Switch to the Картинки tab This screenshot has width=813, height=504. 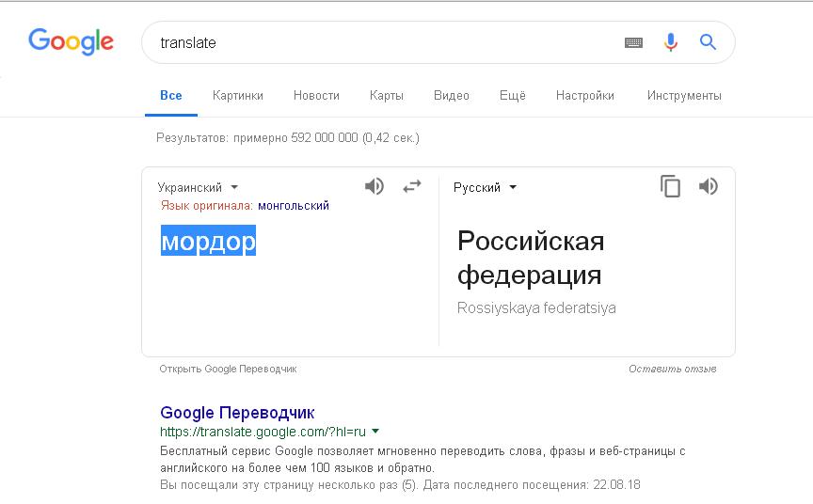(x=238, y=95)
